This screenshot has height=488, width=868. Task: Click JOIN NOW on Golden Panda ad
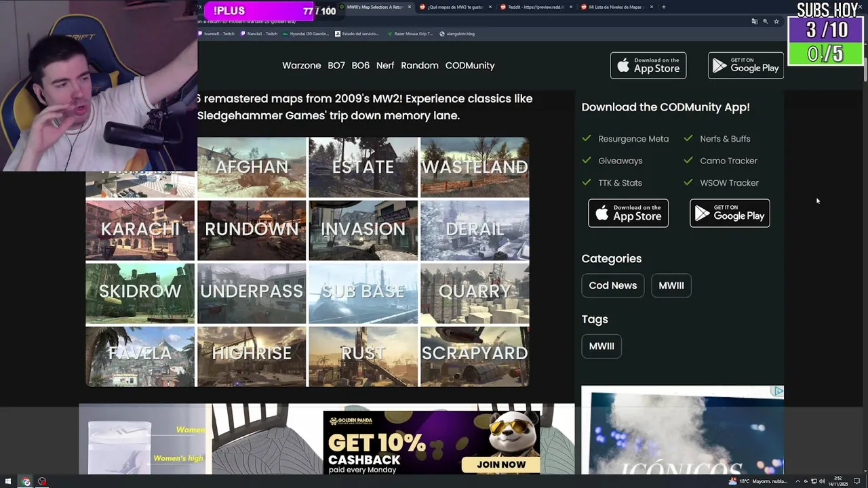[x=501, y=464]
